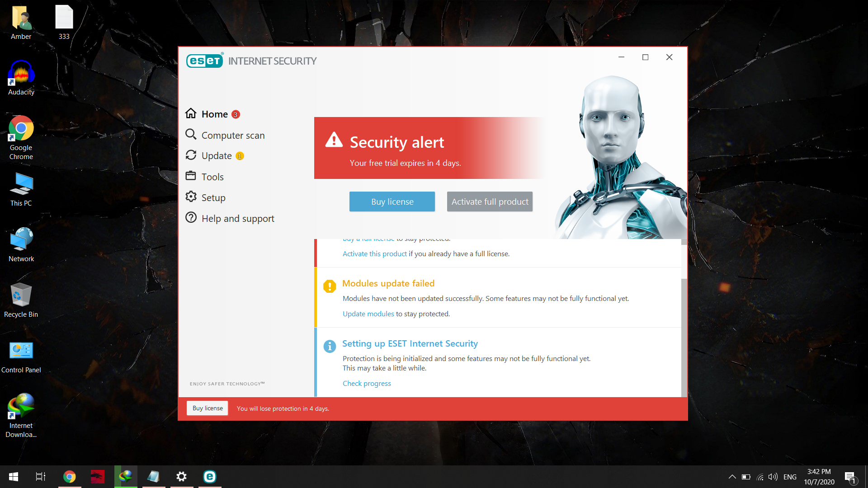Open Setup in the sidebar
This screenshot has height=488, width=868.
coord(205,197)
